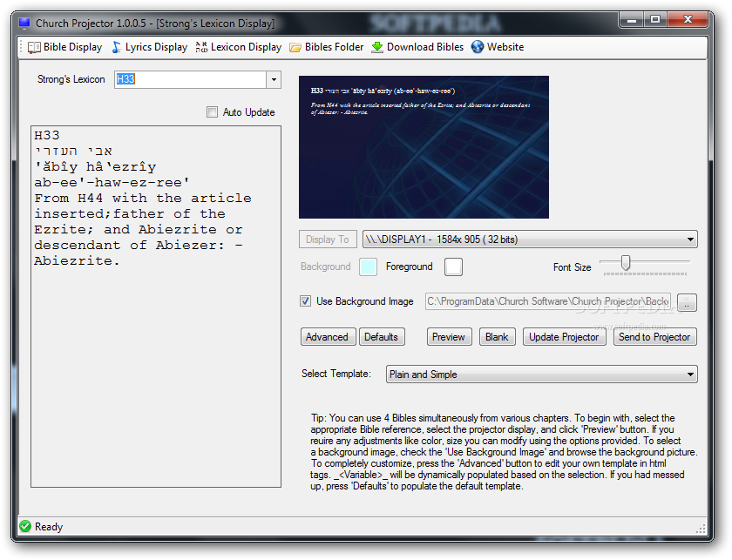
Task: Close the Church Projector window
Action: [x=688, y=20]
